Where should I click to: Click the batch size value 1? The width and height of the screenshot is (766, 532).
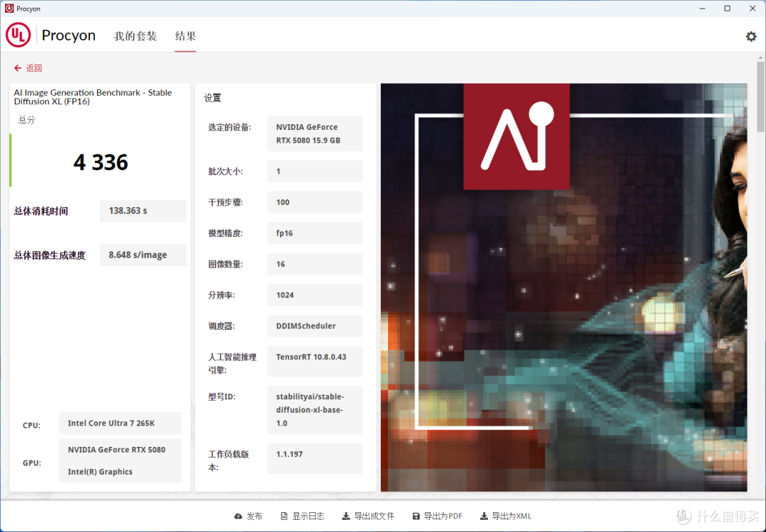315,172
